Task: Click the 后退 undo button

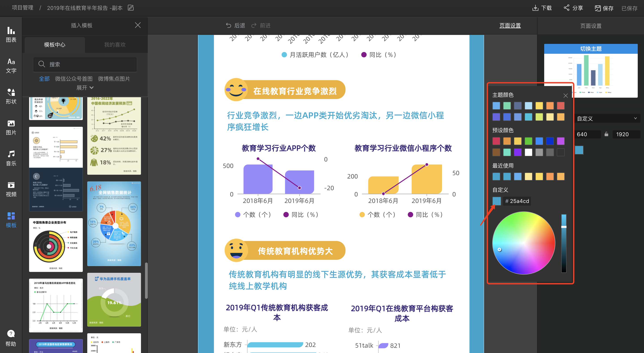Action: click(235, 26)
